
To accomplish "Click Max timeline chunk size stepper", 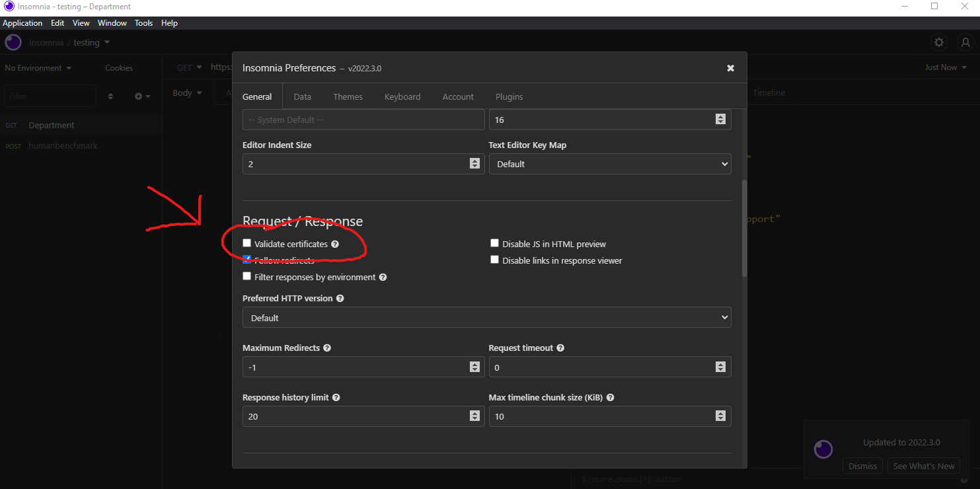I will [720, 416].
